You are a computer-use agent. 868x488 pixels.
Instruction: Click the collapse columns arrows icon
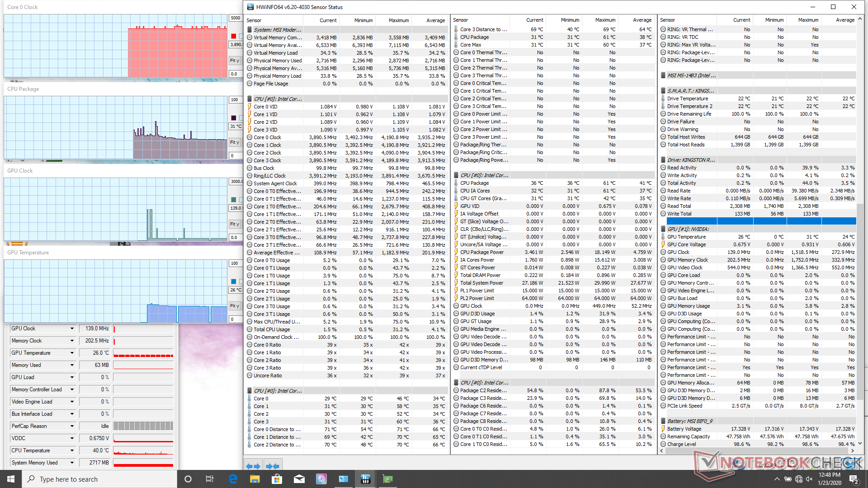[x=273, y=466]
